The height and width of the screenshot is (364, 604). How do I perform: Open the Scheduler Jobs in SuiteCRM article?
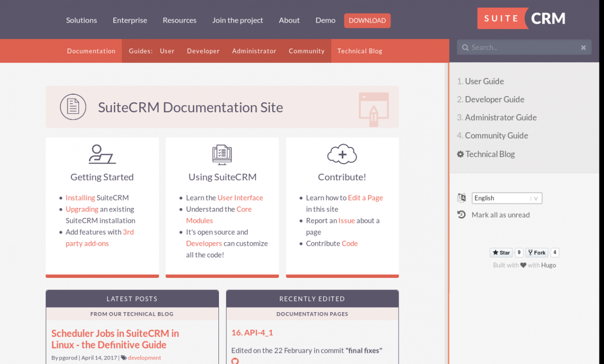click(115, 339)
